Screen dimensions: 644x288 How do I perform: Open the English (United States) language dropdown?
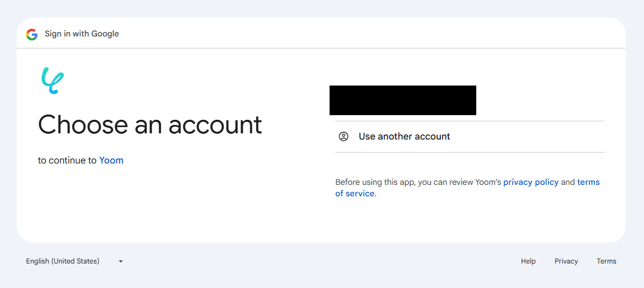[63, 261]
